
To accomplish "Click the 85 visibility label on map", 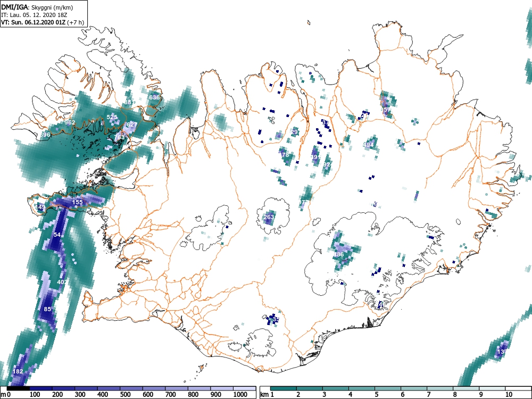I will coord(47,309).
